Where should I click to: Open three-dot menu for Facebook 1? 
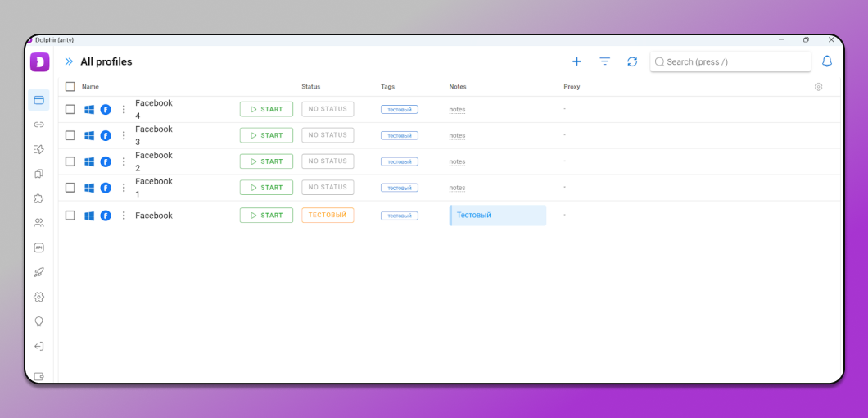coord(124,188)
